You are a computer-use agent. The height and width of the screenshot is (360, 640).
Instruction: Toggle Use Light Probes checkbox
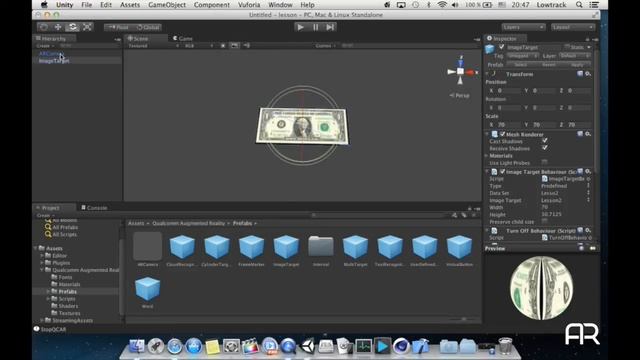[x=544, y=162]
